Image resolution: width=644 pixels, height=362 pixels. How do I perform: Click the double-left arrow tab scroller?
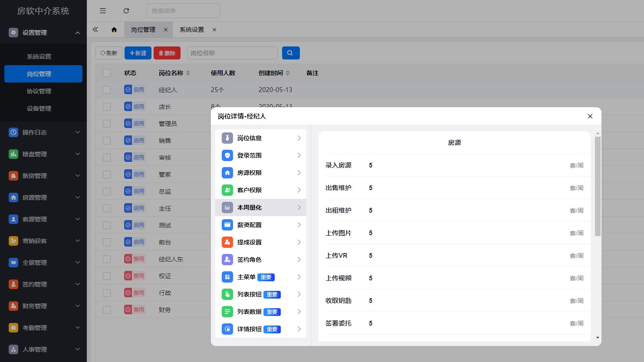95,30
